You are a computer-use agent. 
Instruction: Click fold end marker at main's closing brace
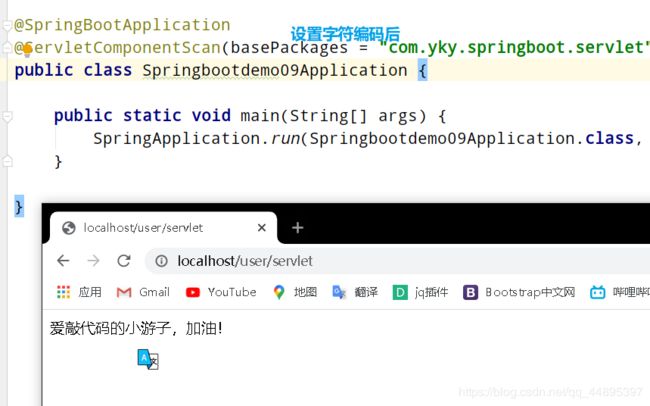7,161
